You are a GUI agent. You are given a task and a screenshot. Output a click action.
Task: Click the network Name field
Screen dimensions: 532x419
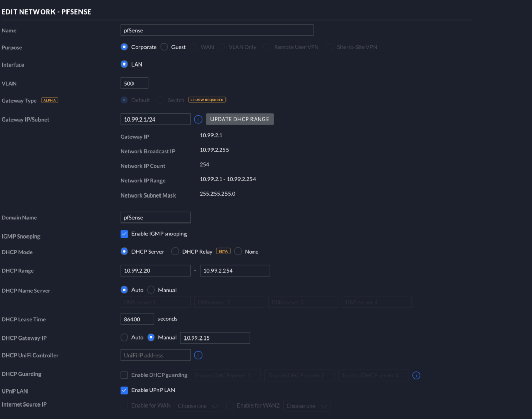216,30
